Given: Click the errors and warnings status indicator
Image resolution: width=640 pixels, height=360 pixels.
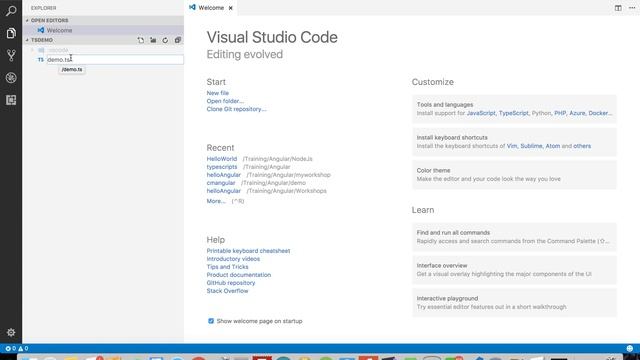Looking at the screenshot, I should (x=17, y=349).
